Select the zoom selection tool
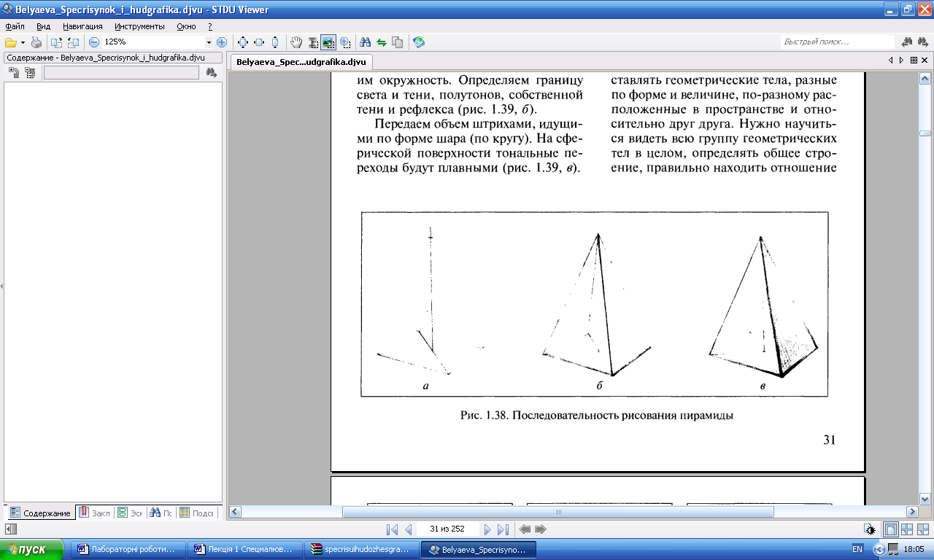This screenshot has height=560, width=934. point(344,42)
